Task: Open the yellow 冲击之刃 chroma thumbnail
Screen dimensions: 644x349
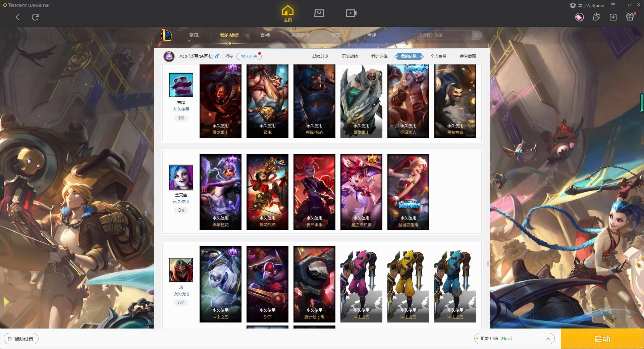Action: coord(408,284)
